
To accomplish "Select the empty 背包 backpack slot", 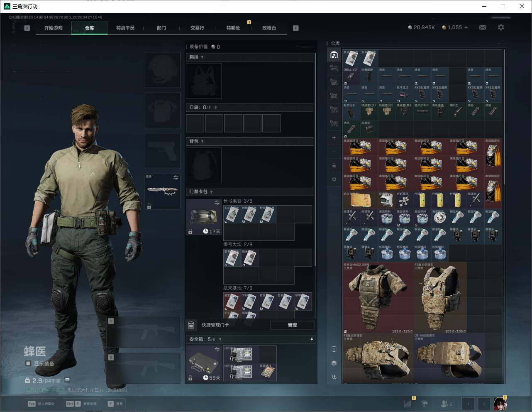I will pyautogui.click(x=204, y=165).
